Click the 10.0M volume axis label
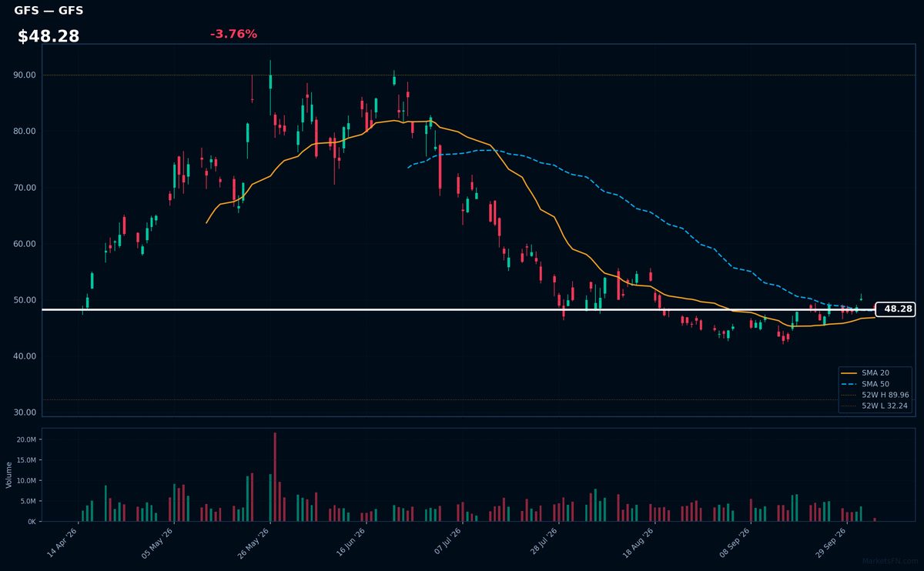The height and width of the screenshot is (571, 924). (26, 481)
